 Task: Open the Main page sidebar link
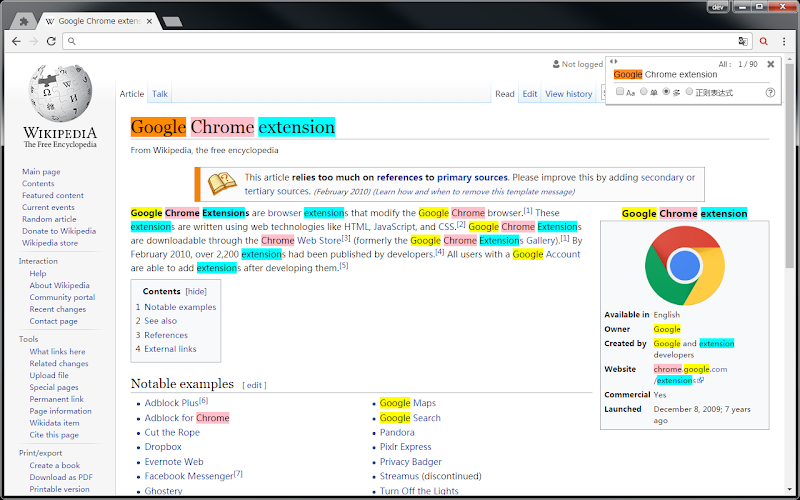point(41,171)
